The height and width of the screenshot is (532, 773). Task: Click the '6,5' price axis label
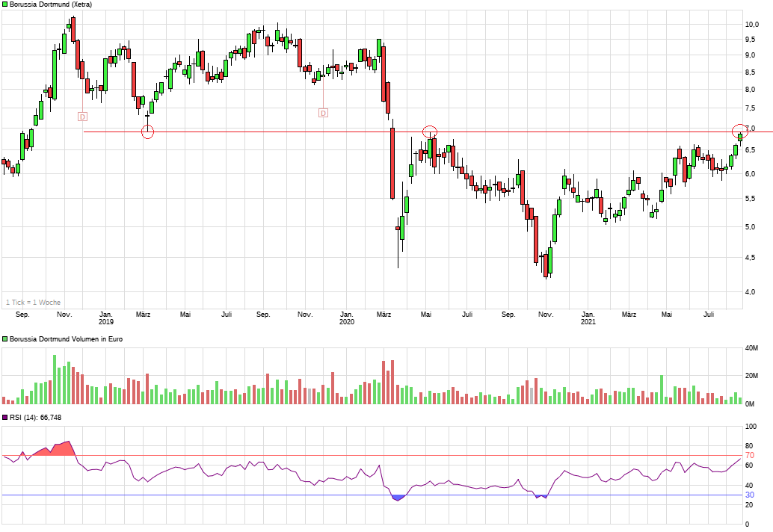pos(750,150)
